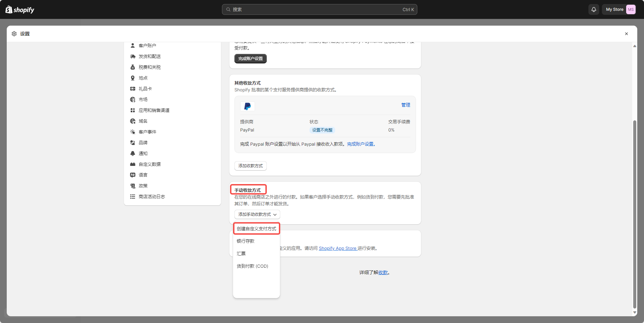644x323 pixels.
Task: Click scrollbar down arrow
Action: point(635,313)
